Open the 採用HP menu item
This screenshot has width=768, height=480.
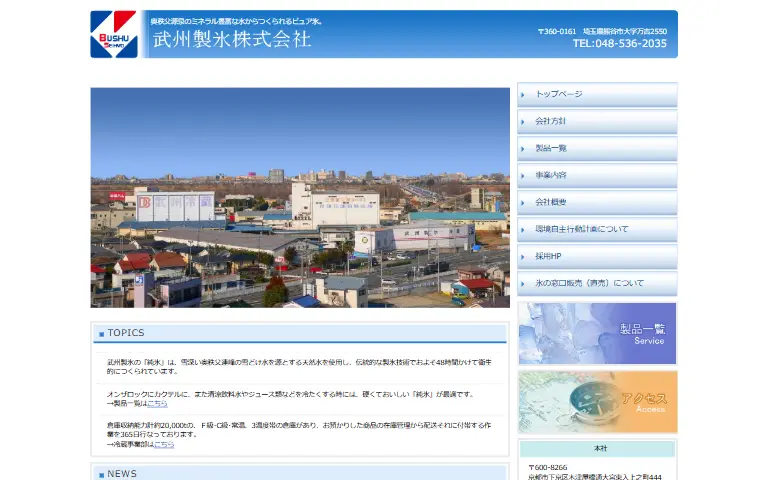(597, 256)
